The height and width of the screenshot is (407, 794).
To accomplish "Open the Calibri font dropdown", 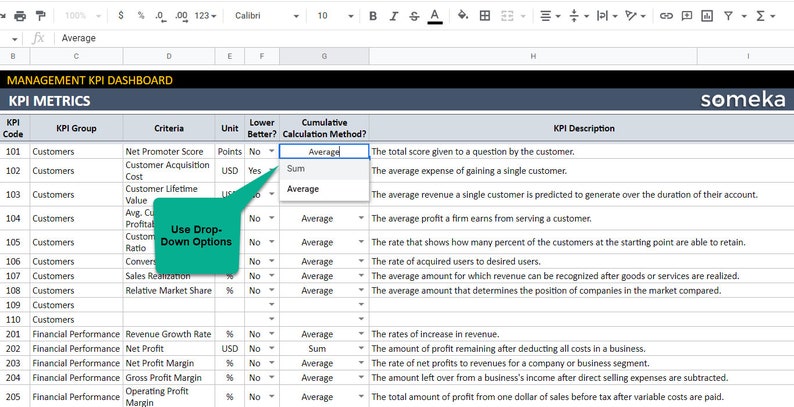I will coord(266,16).
